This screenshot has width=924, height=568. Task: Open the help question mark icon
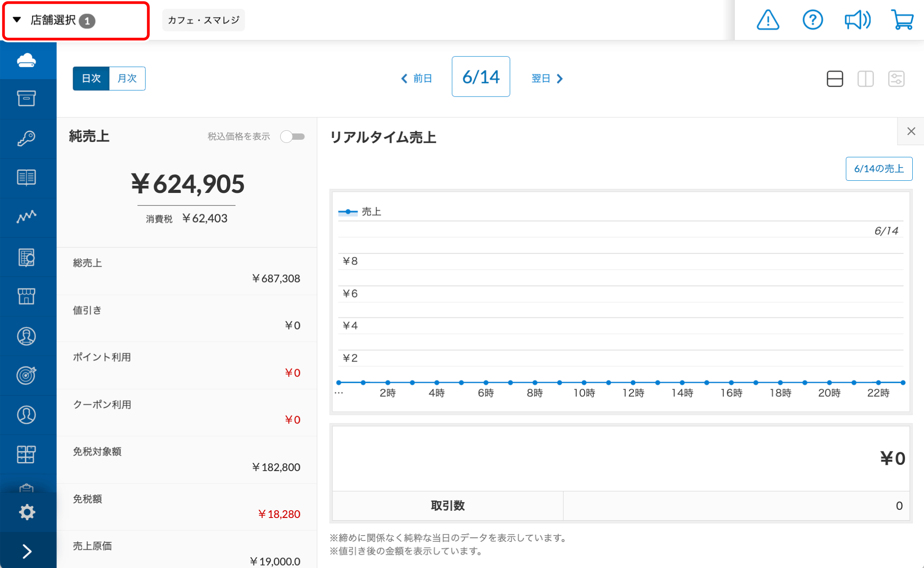813,20
